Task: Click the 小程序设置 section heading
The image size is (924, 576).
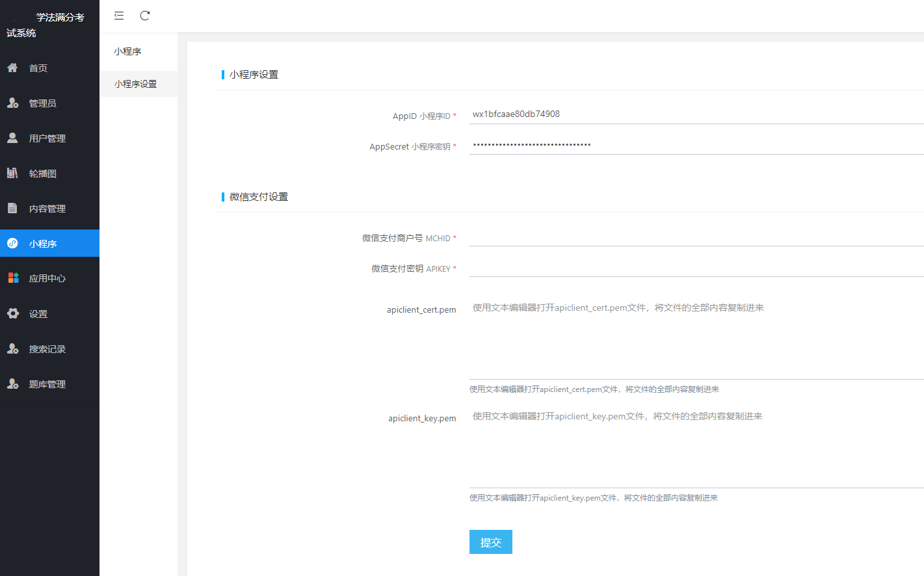Action: click(x=254, y=75)
